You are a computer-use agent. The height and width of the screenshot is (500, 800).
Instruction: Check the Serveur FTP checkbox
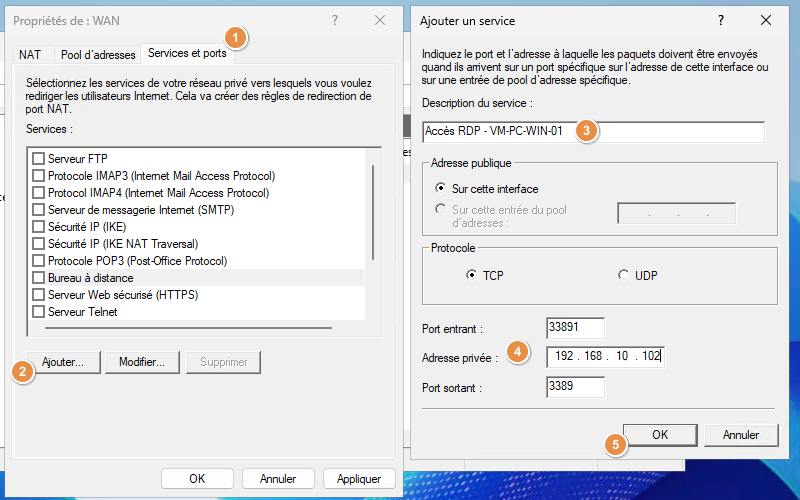coord(38,159)
